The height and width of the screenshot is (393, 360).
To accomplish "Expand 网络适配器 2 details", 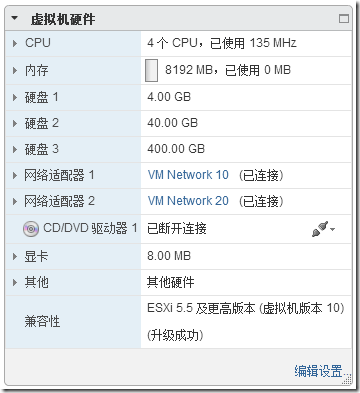I will click(15, 201).
